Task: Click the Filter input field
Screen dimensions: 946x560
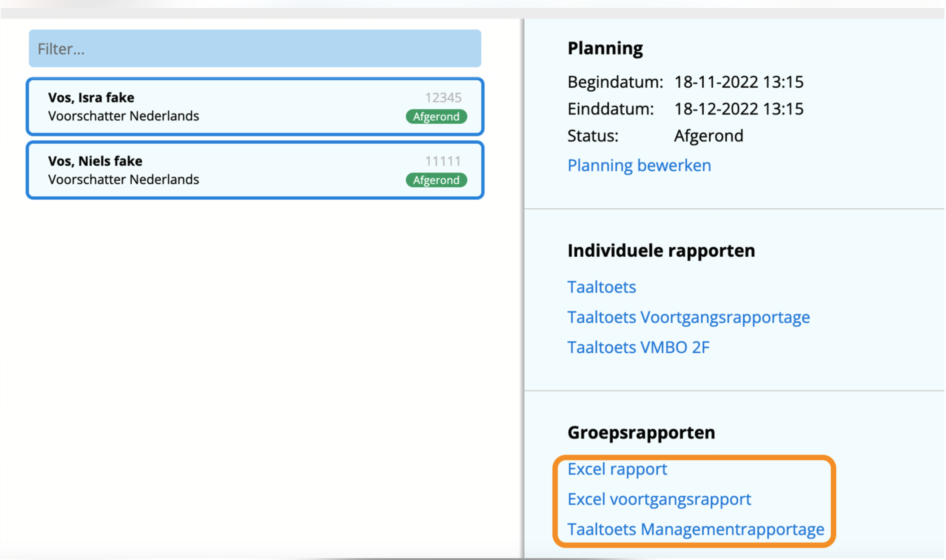Action: [255, 49]
